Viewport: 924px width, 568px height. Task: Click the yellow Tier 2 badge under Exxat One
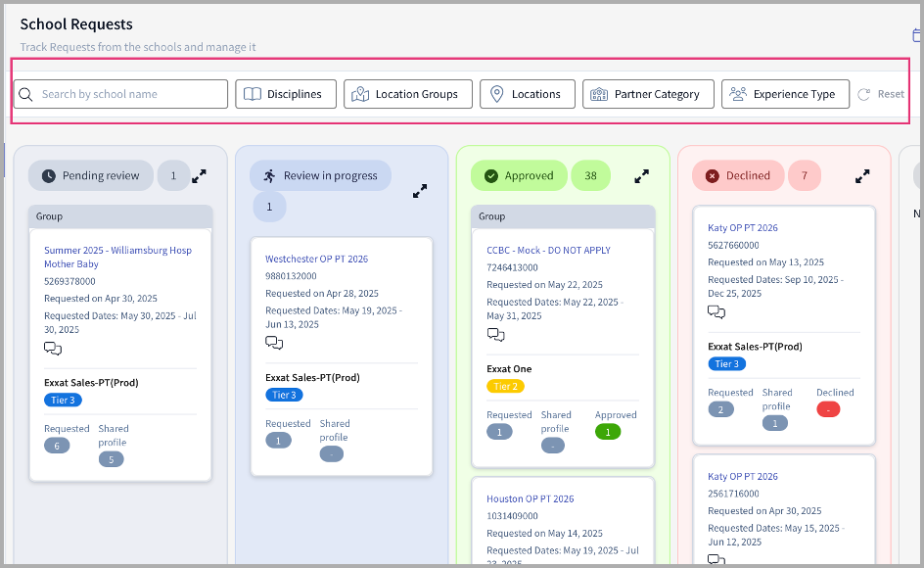pyautogui.click(x=506, y=386)
